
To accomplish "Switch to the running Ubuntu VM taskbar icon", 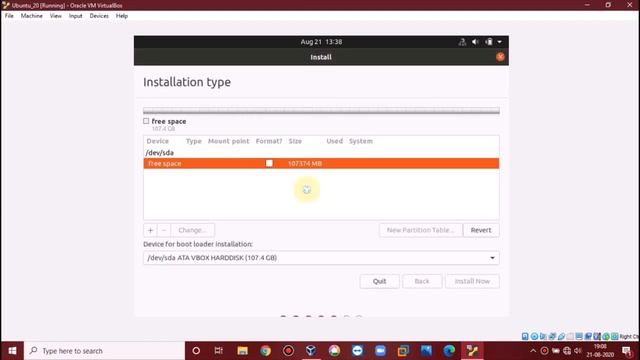I will point(472,351).
